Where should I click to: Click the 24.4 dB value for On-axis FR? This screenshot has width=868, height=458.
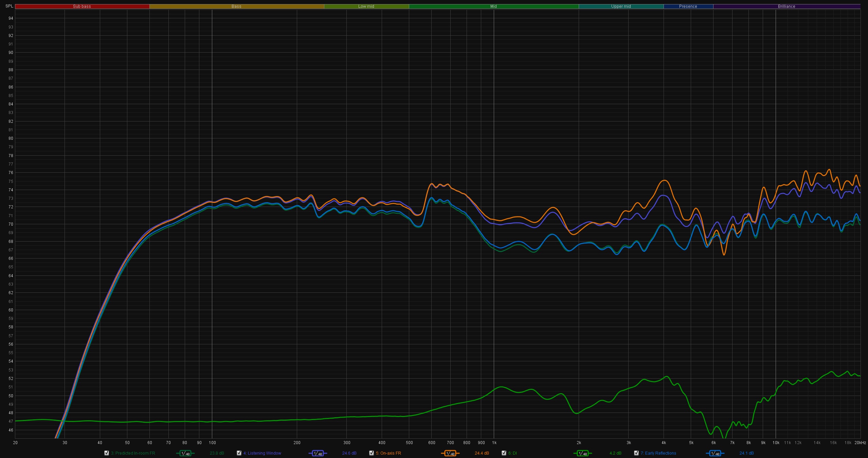(x=482, y=453)
